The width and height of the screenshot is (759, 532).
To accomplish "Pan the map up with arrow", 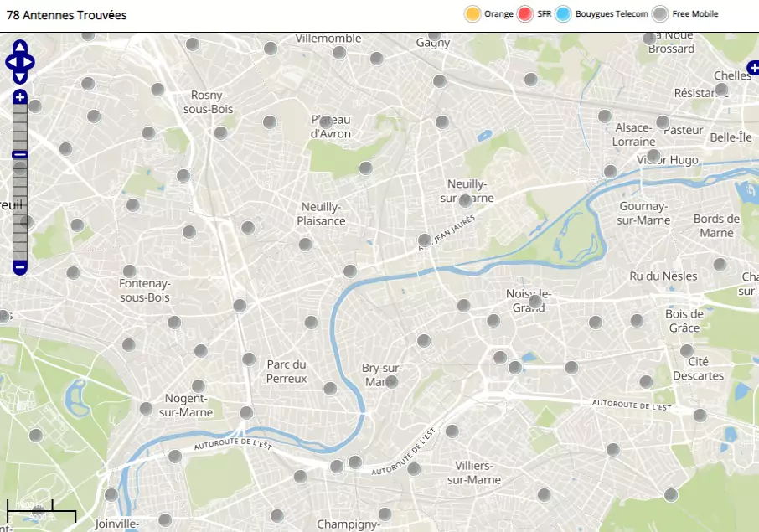I will (20, 47).
